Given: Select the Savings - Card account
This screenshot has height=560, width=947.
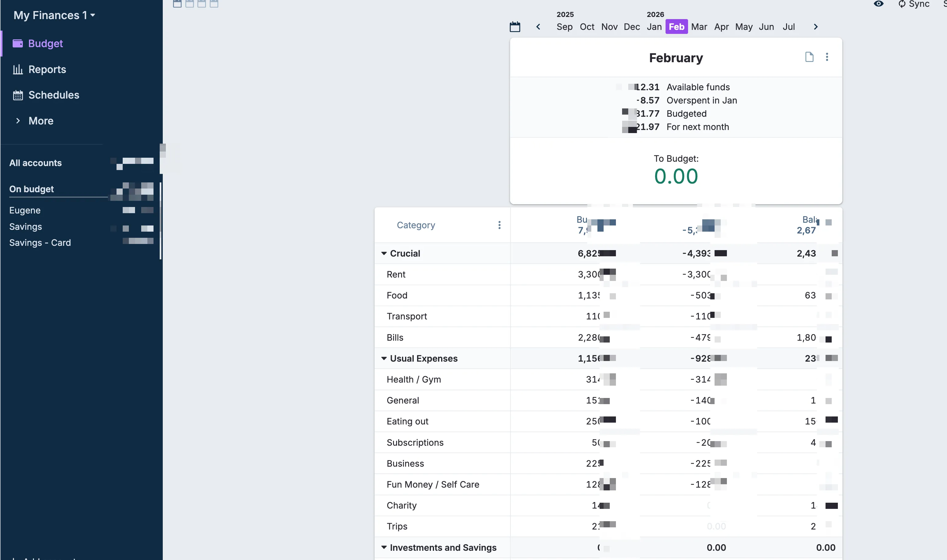Looking at the screenshot, I should pyautogui.click(x=40, y=243).
